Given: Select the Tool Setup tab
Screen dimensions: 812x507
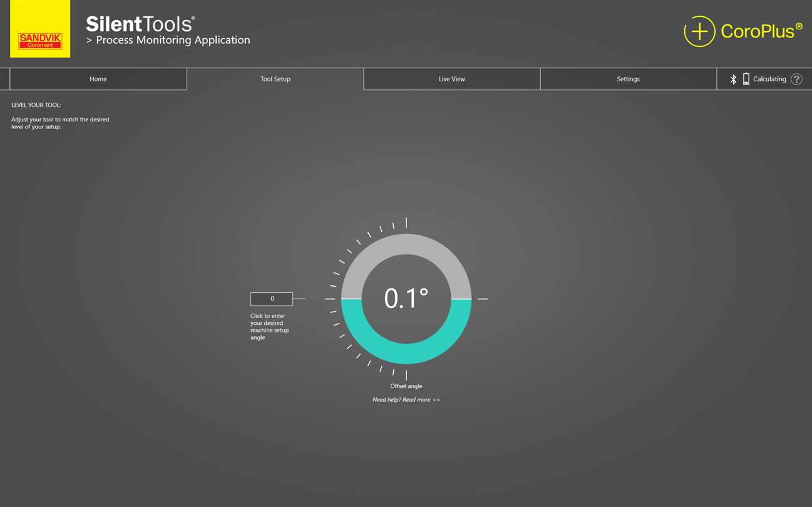Looking at the screenshot, I should [275, 79].
